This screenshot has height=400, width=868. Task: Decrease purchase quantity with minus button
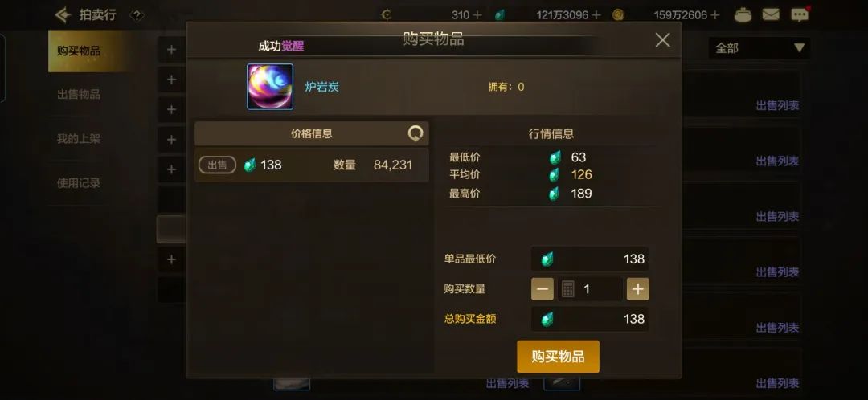(x=542, y=289)
